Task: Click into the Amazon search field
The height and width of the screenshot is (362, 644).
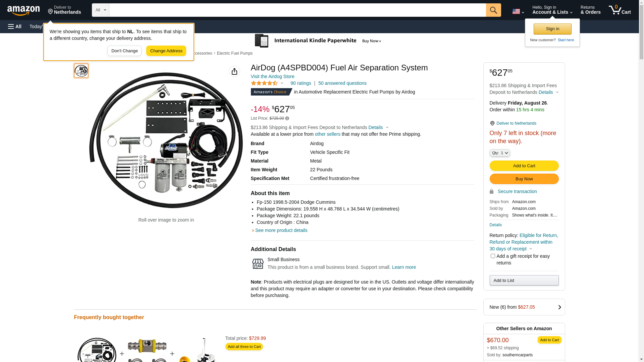Action: pos(297,10)
